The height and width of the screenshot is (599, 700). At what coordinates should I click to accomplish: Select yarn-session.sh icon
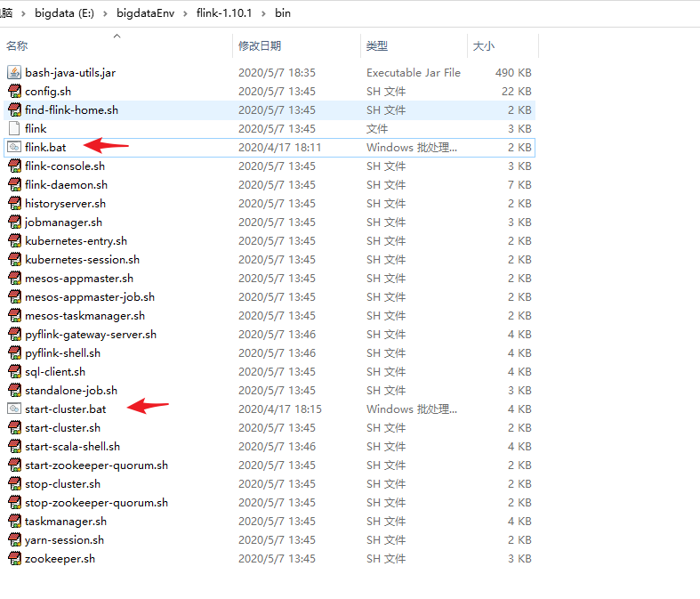[14, 540]
